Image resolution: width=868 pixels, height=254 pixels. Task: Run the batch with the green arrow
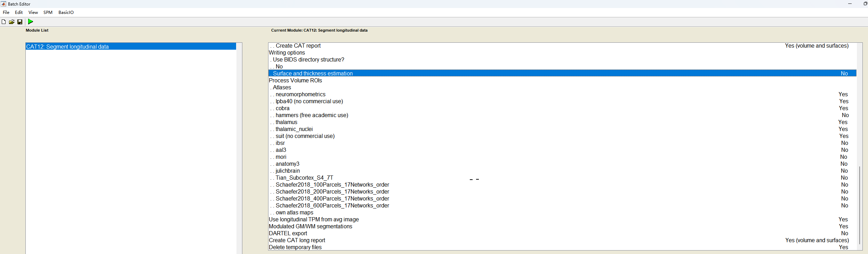31,22
